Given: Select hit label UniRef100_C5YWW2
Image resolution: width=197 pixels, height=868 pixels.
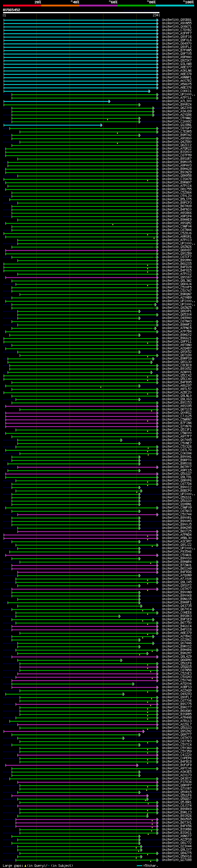Looking at the screenshot, I should 177,118.
